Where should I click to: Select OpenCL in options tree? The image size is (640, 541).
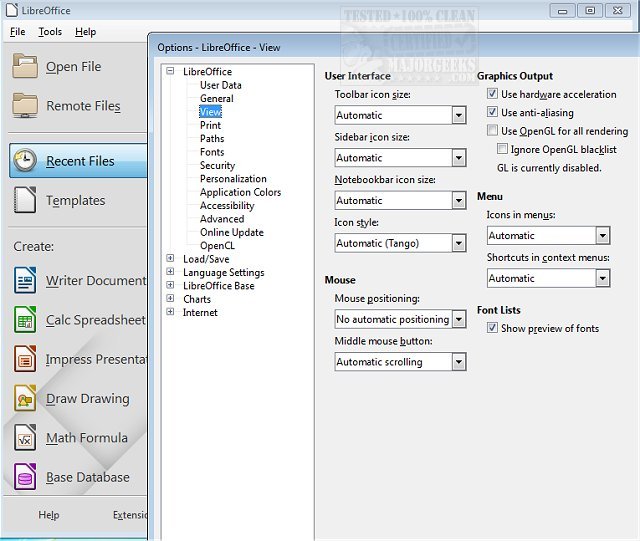tap(217, 245)
